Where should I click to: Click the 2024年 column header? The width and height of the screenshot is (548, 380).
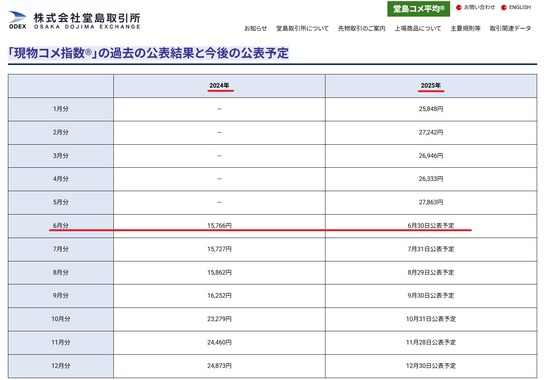tap(219, 86)
